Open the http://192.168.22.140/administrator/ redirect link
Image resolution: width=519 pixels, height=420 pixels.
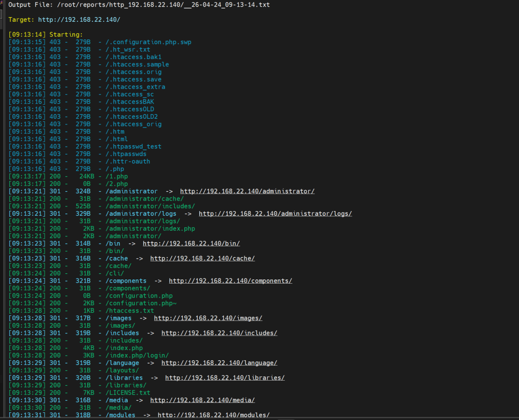coord(247,191)
